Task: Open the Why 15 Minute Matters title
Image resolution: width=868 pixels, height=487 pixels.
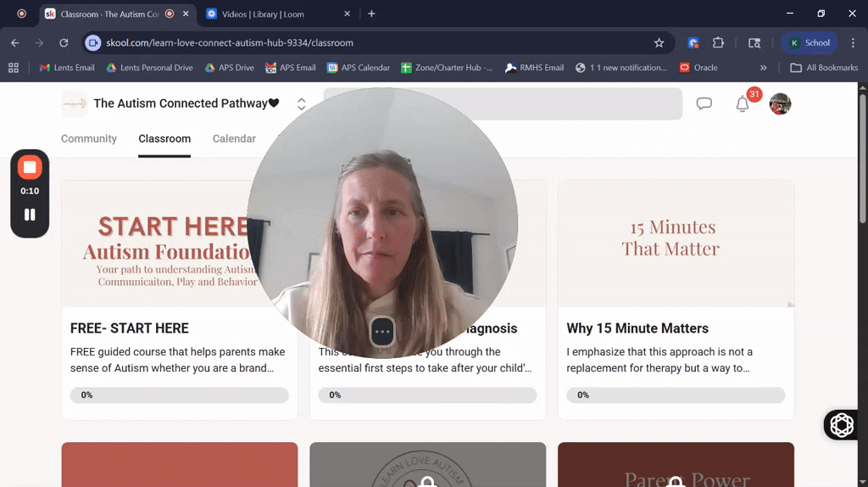Action: point(637,328)
